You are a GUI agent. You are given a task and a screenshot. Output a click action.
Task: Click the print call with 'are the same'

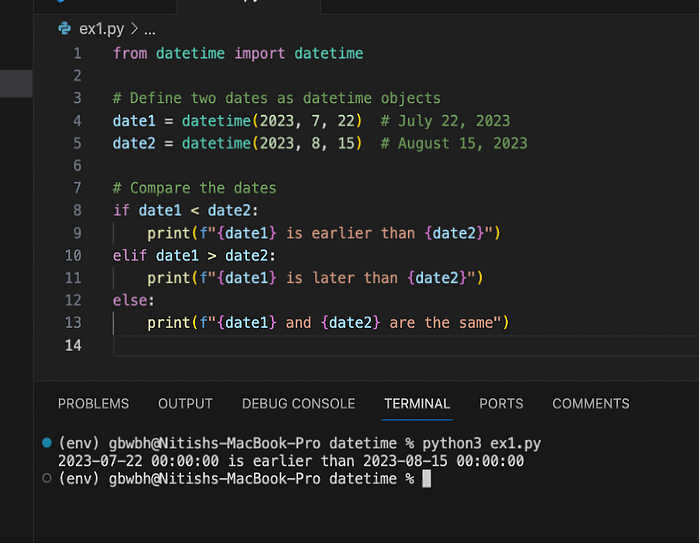(329, 323)
